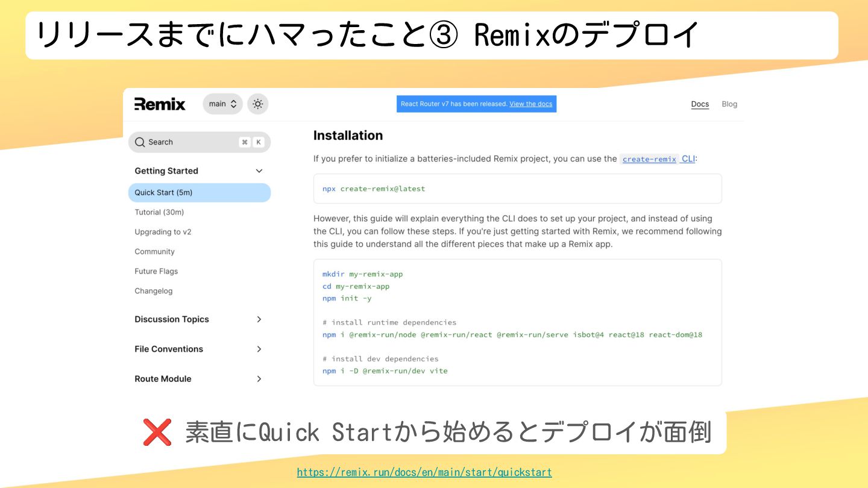Open the View the docs link
868x488 pixels.
pyautogui.click(x=530, y=104)
